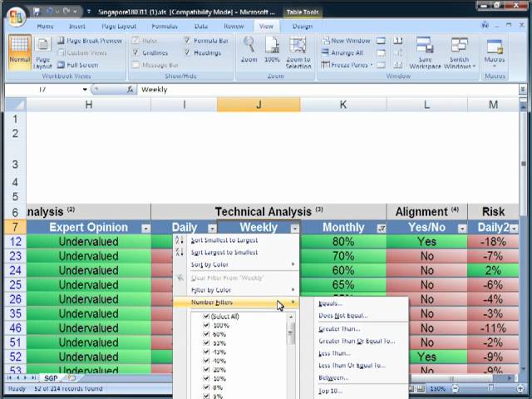Open Page Break Preview
The height and width of the screenshot is (399, 532).
pyautogui.click(x=90, y=41)
